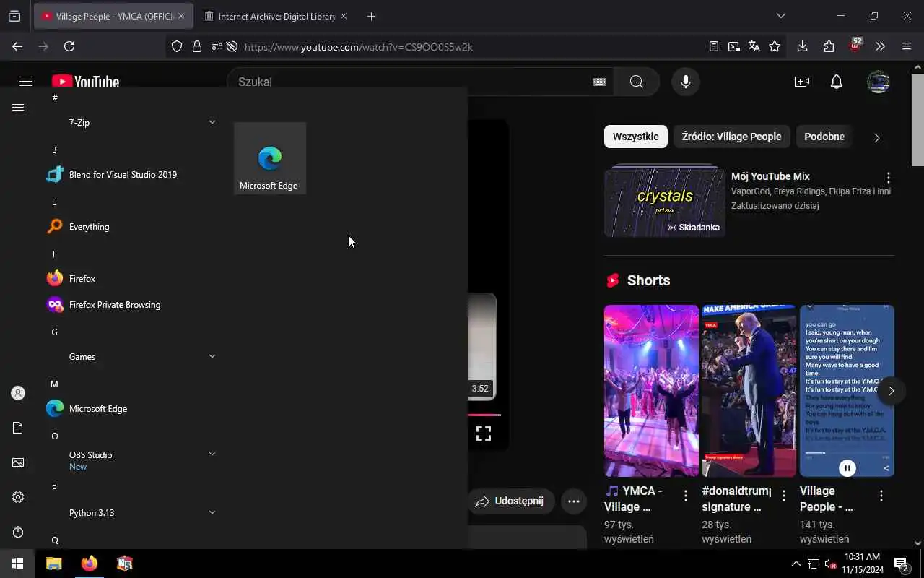Open Firefox Private Browsing entry
Viewport: 924px width, 578px height.
tap(130, 304)
